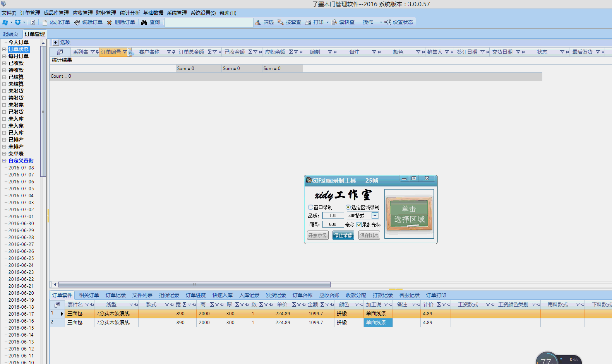Toggle the 录制光标 checkbox
The image size is (612, 364).
pyautogui.click(x=359, y=225)
